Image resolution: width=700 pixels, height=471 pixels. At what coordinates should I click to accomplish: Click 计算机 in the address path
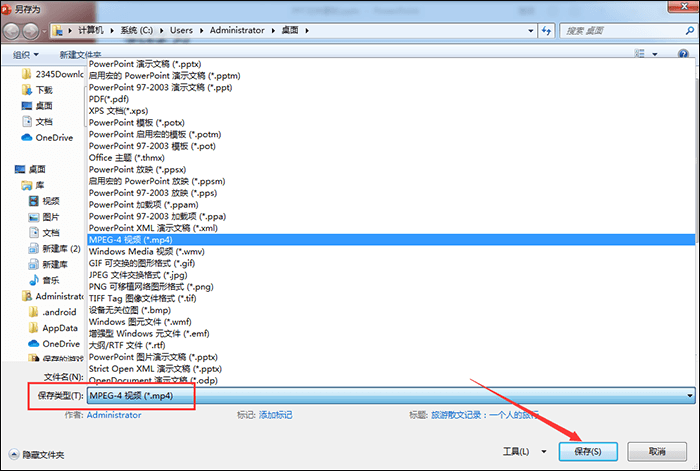tap(91, 30)
